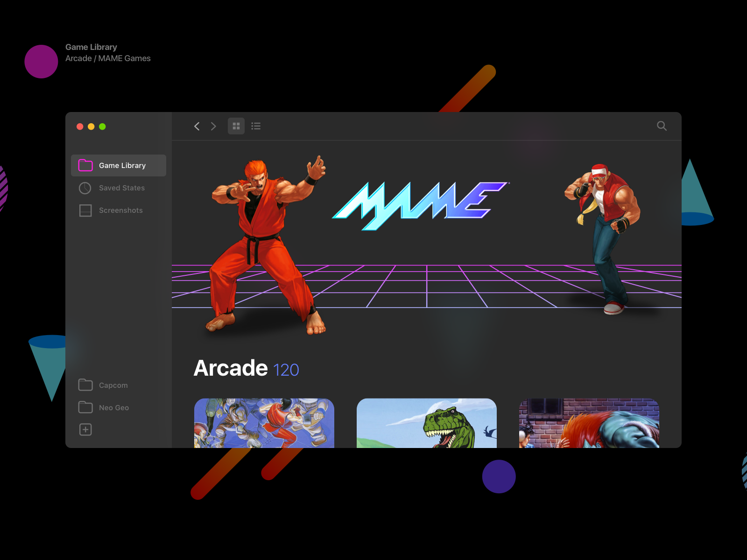Viewport: 747px width, 560px height.
Task: Switch to list view
Action: 256,126
